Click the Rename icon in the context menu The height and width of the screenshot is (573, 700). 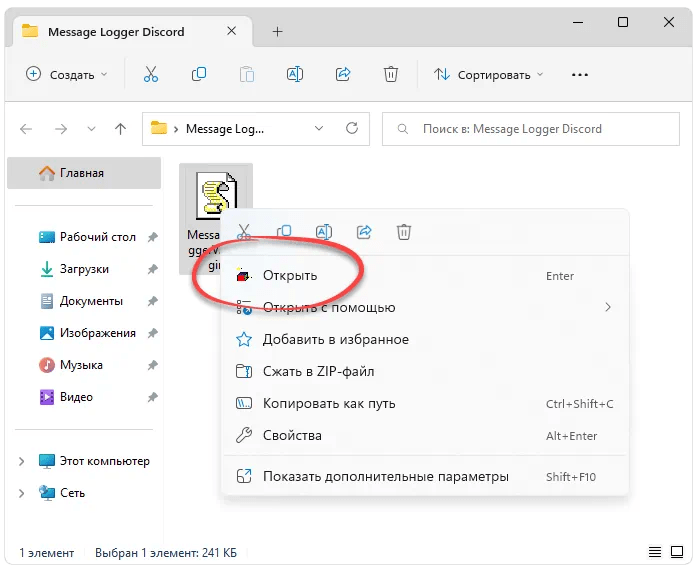[324, 232]
